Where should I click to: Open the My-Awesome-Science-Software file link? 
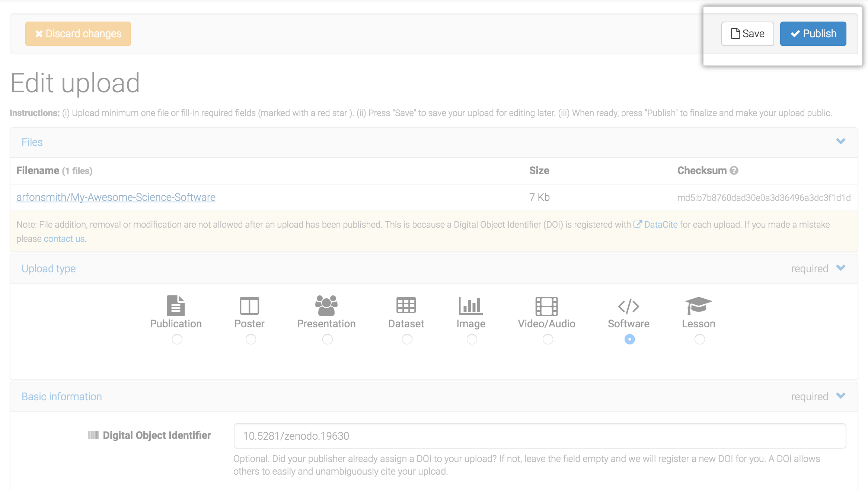point(116,197)
